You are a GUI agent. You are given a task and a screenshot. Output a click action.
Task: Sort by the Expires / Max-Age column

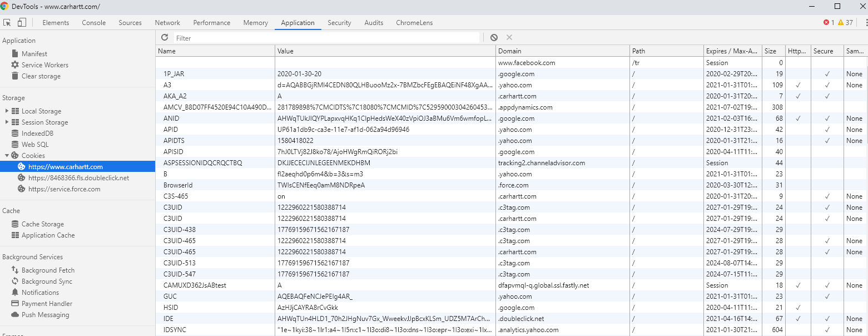tap(732, 51)
